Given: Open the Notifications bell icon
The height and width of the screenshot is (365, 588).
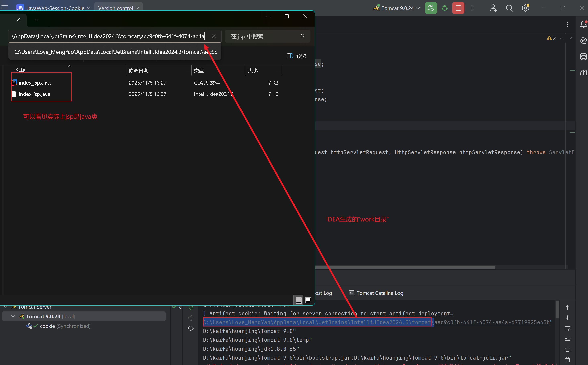Looking at the screenshot, I should (583, 24).
